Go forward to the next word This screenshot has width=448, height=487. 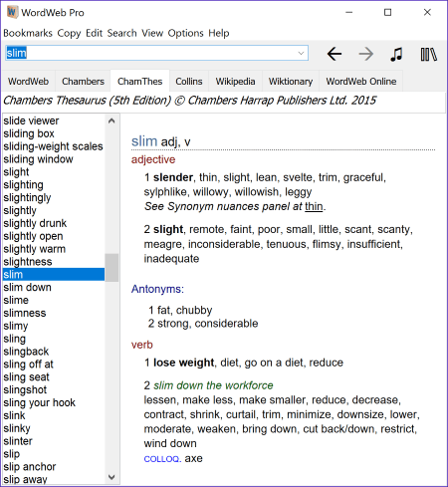[365, 54]
